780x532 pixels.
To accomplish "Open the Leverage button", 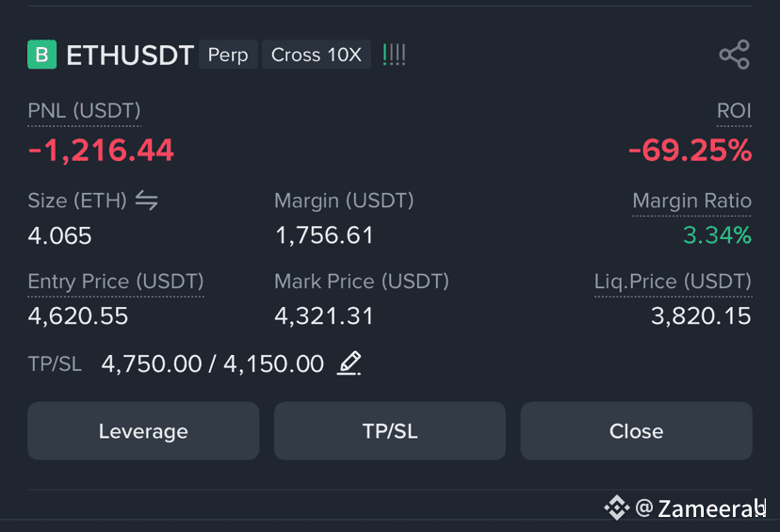I will (143, 431).
